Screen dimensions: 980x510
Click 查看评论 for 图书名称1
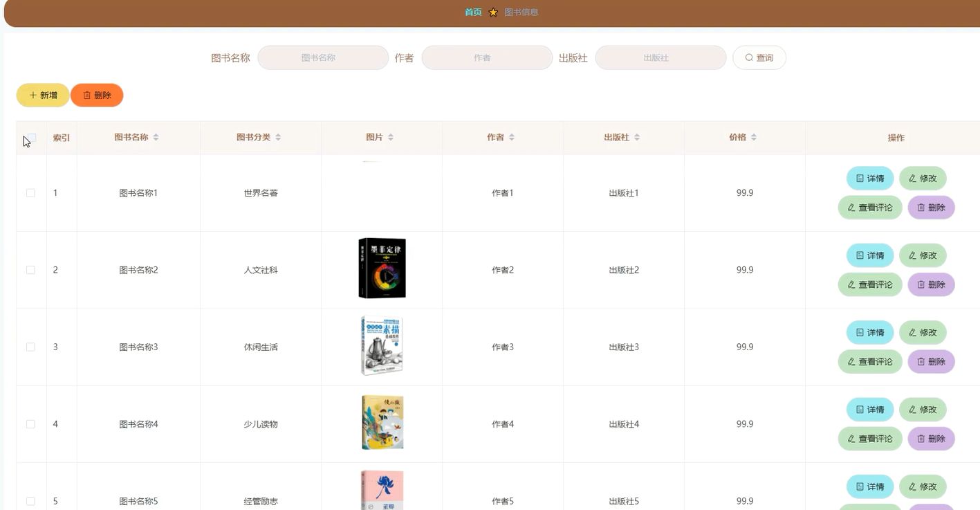point(870,208)
